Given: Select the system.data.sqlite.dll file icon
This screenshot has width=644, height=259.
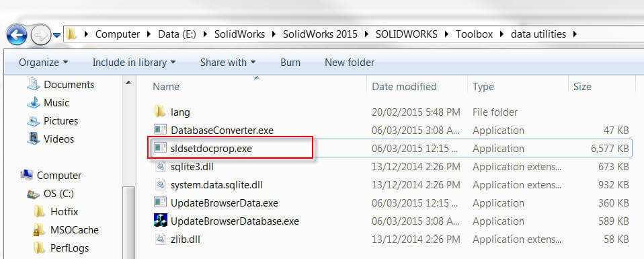Looking at the screenshot, I should 160,184.
